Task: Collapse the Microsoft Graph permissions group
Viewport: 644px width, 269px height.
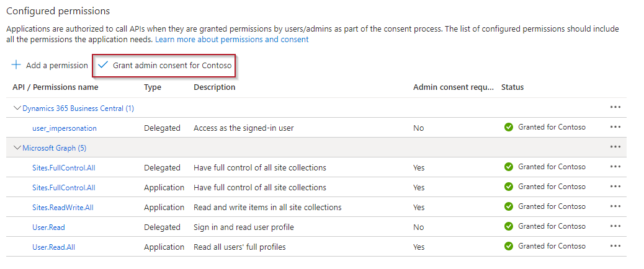Action: (x=17, y=148)
